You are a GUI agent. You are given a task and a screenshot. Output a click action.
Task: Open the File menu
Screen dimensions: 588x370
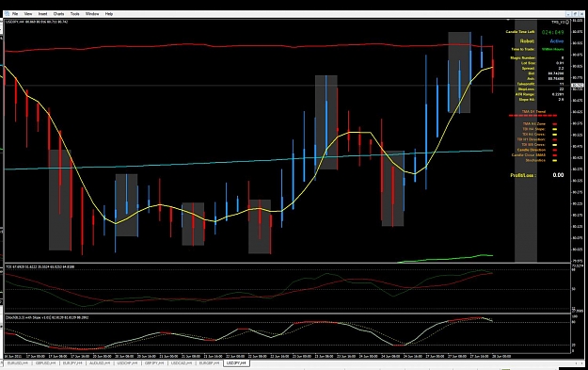click(x=15, y=14)
